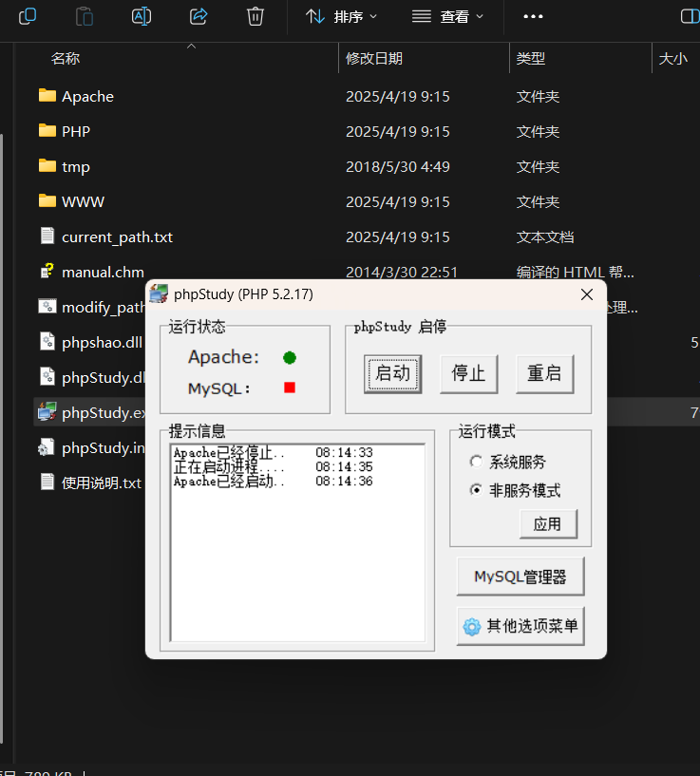Click the Rename icon in Explorer toolbar

[x=142, y=16]
